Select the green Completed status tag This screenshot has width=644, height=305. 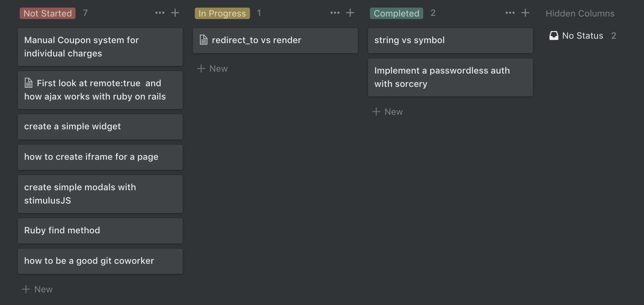coord(396,13)
